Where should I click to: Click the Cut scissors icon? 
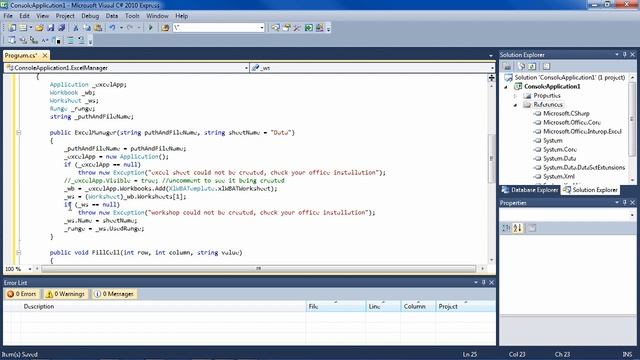tap(76, 28)
